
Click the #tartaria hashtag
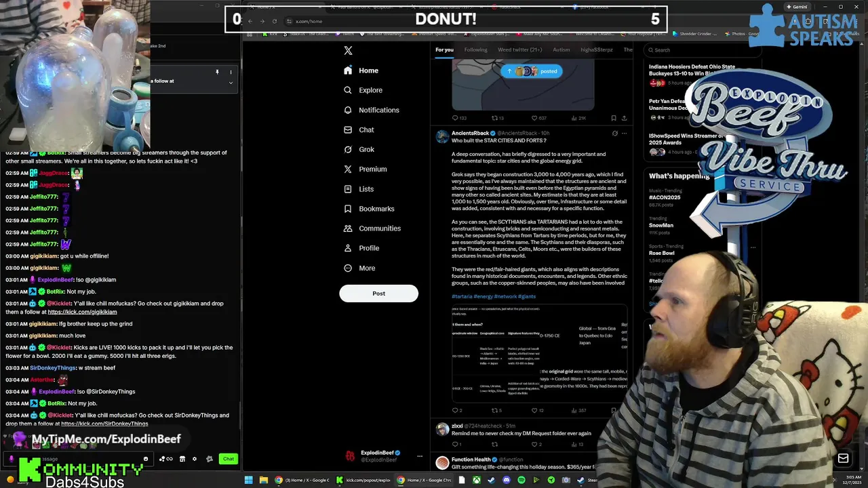click(462, 296)
